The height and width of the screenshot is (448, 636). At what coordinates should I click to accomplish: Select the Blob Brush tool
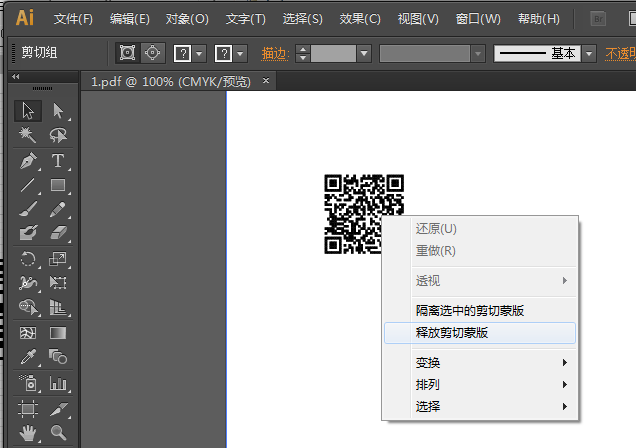pyautogui.click(x=28, y=233)
